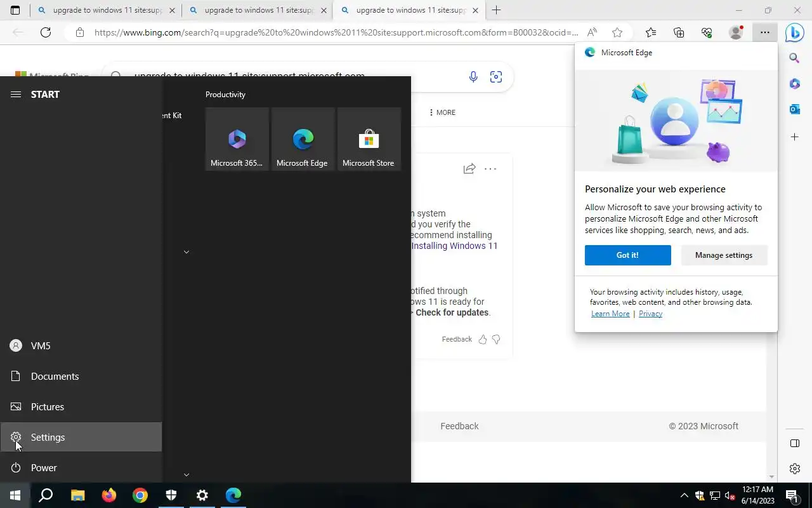The height and width of the screenshot is (508, 812).
Task: Add page to favorites star icon
Action: tap(617, 32)
